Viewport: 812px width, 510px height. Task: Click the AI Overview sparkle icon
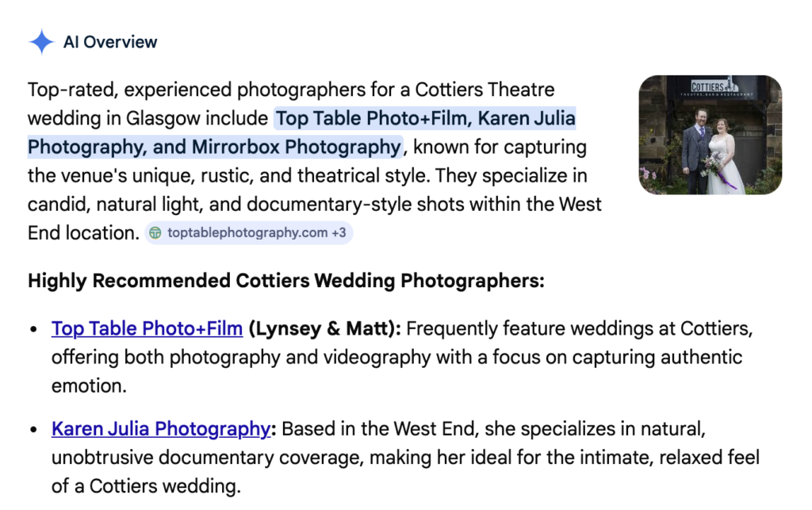point(41,42)
